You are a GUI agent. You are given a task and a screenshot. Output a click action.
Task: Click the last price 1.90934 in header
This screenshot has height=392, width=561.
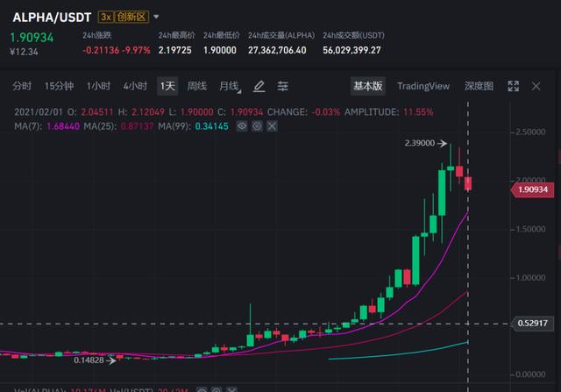tap(32, 38)
